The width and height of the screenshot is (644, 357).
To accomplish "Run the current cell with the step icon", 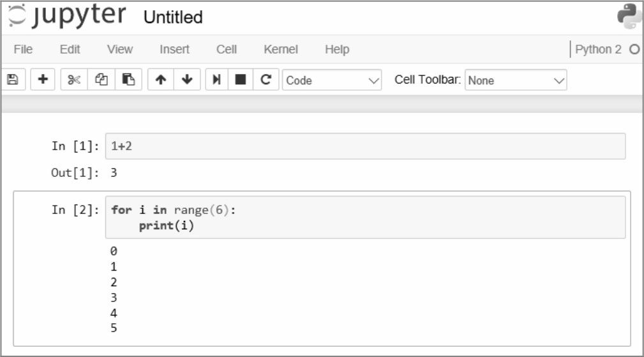I will click(x=216, y=79).
